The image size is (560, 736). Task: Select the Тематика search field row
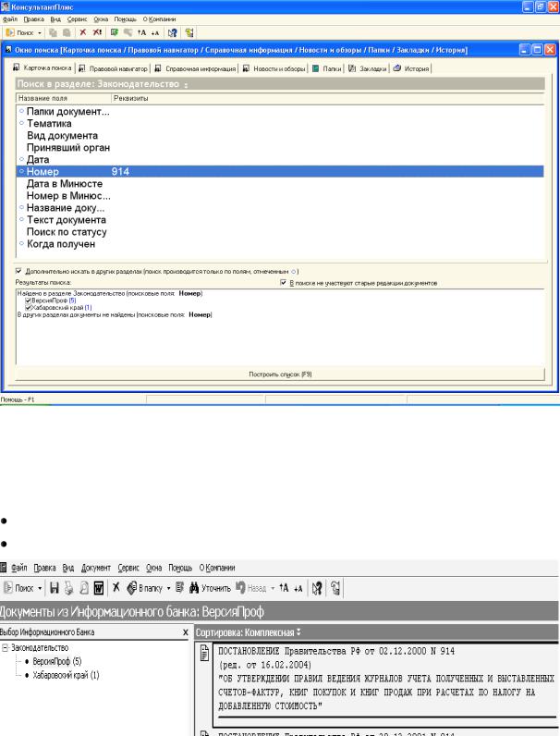[x=280, y=124]
